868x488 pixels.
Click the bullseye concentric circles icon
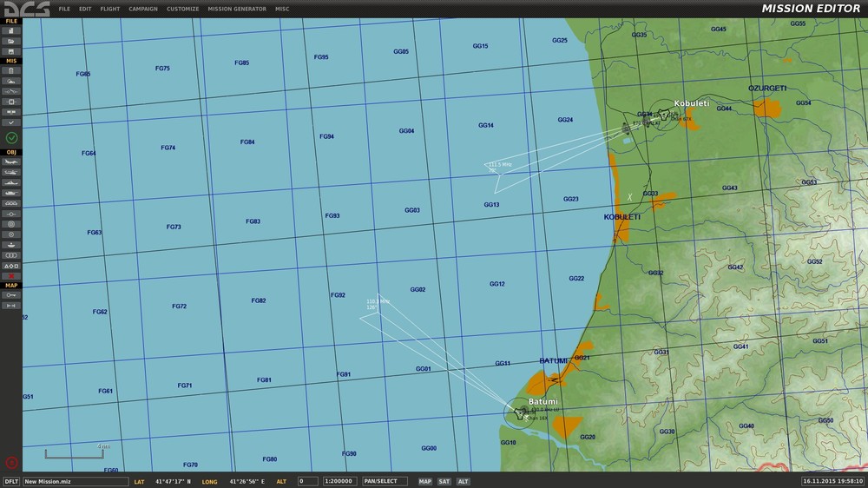pos(11,224)
